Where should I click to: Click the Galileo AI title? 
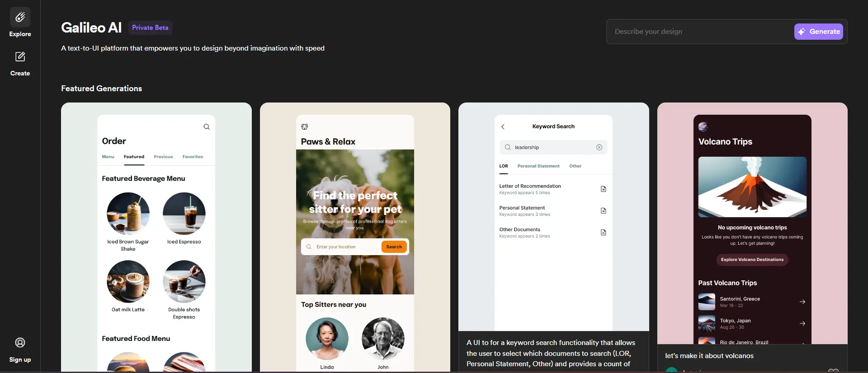click(x=91, y=28)
